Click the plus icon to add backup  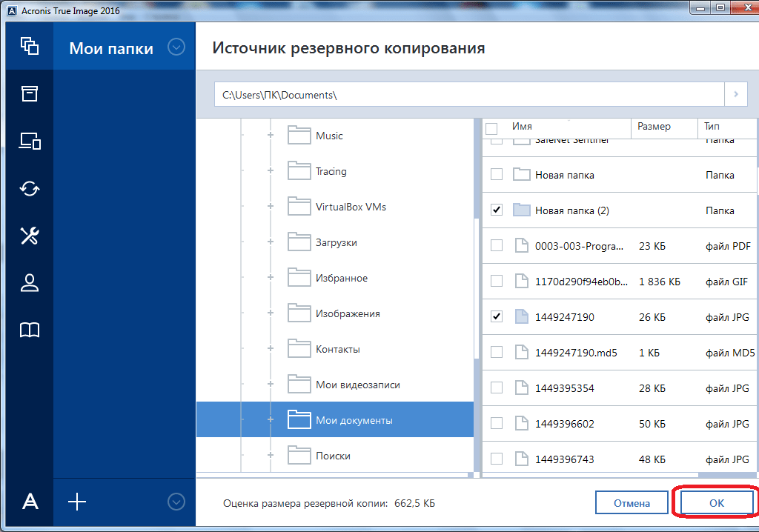77,502
